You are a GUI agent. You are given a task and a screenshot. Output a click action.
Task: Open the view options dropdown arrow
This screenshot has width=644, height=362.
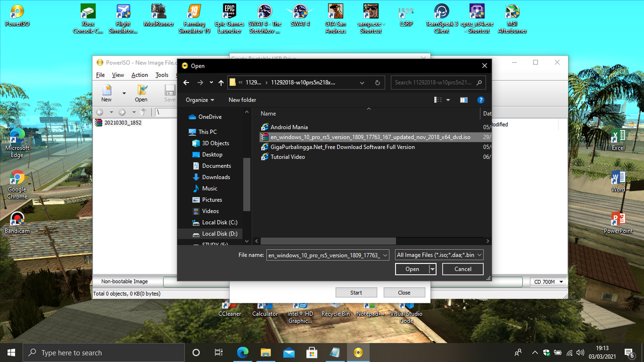click(448, 100)
